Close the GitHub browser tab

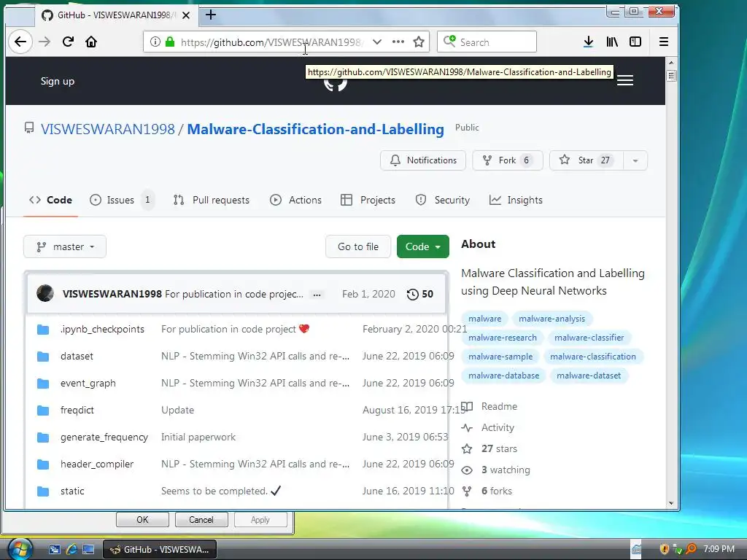pos(186,15)
